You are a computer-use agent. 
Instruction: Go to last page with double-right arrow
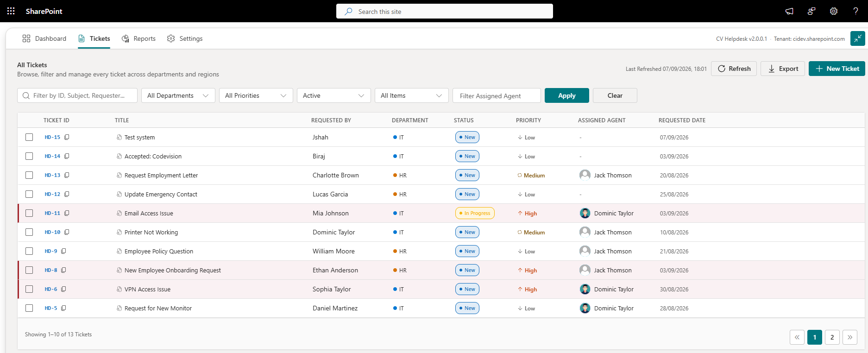tap(850, 337)
